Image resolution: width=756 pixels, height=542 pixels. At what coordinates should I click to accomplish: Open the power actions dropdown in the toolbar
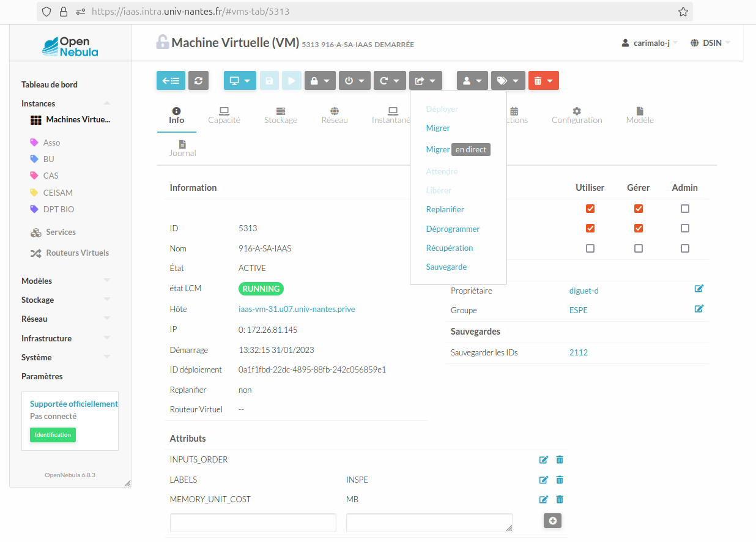tap(354, 81)
